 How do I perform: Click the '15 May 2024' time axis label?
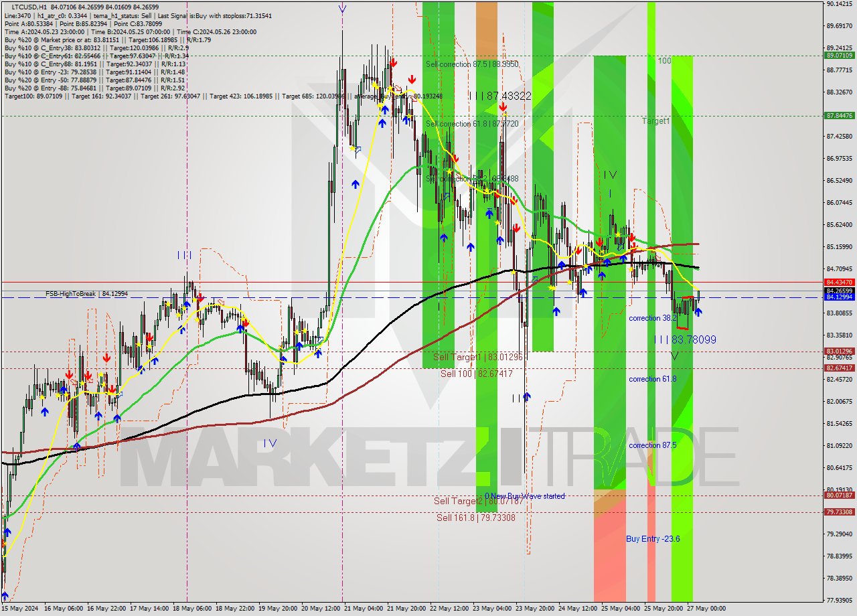point(20,609)
